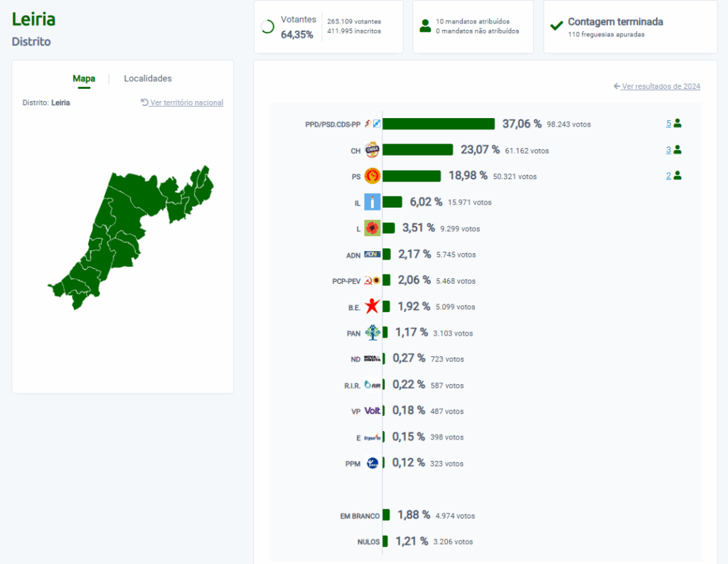
Task: Click the ADN party logo
Action: click(x=372, y=254)
